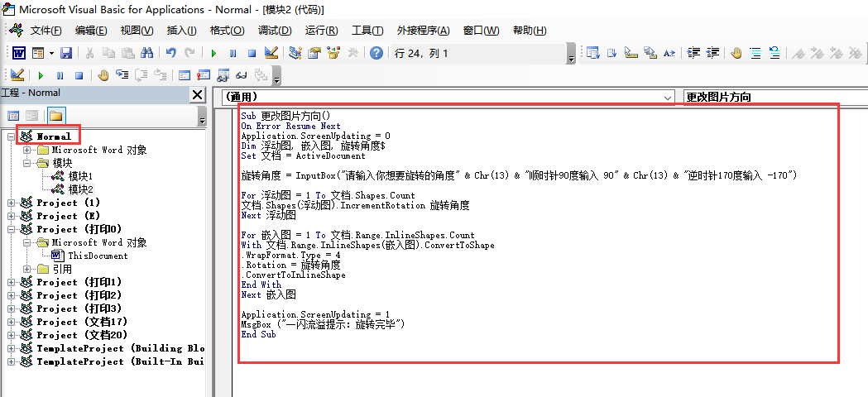Select ThisDocument under Project (打印0)
868x397 pixels.
tap(98, 256)
